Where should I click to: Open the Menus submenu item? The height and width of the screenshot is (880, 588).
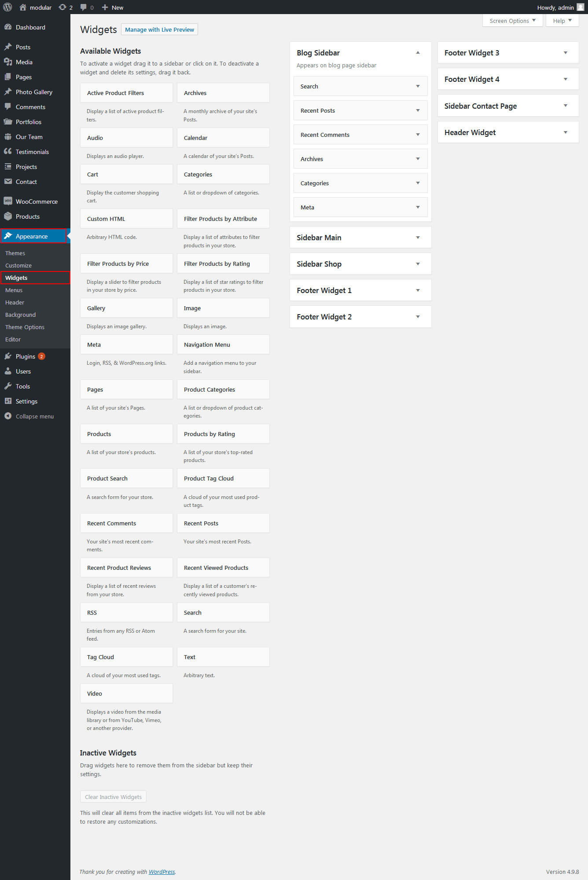pyautogui.click(x=14, y=290)
